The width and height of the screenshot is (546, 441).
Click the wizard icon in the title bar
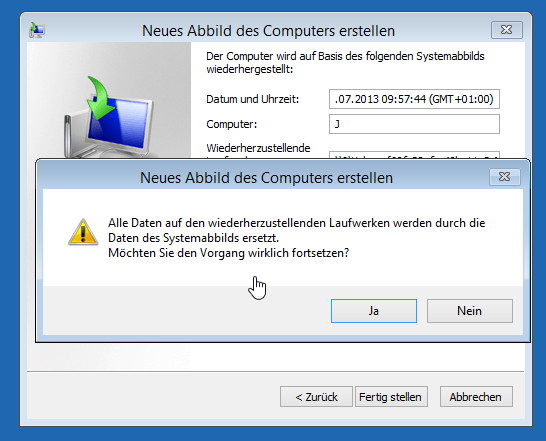(x=37, y=30)
